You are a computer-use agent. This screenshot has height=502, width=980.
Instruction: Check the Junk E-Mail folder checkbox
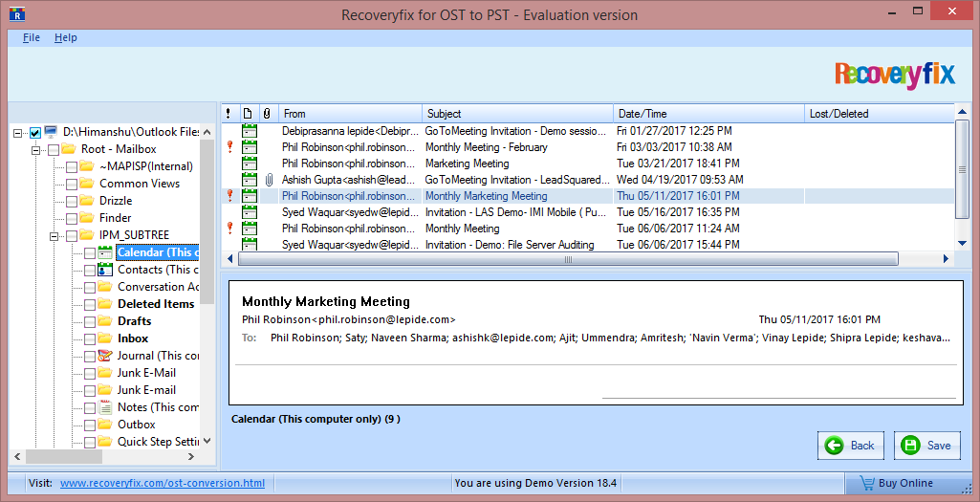pyautogui.click(x=90, y=373)
